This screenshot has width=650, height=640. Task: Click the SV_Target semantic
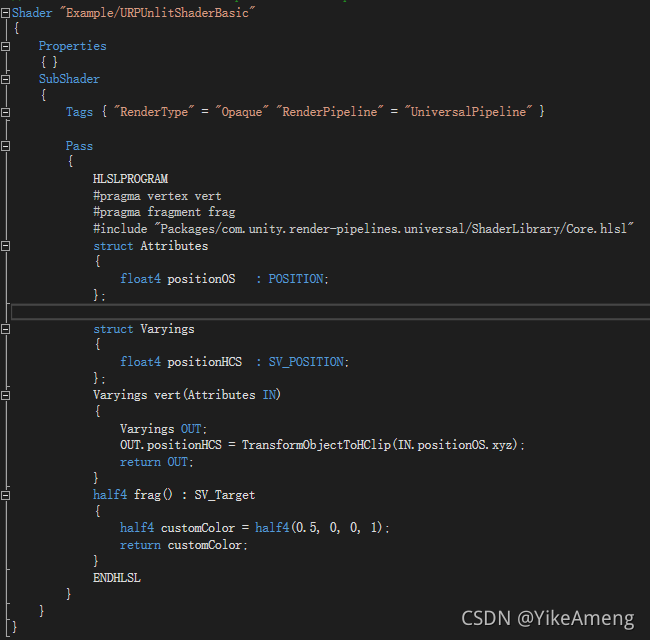coord(225,495)
